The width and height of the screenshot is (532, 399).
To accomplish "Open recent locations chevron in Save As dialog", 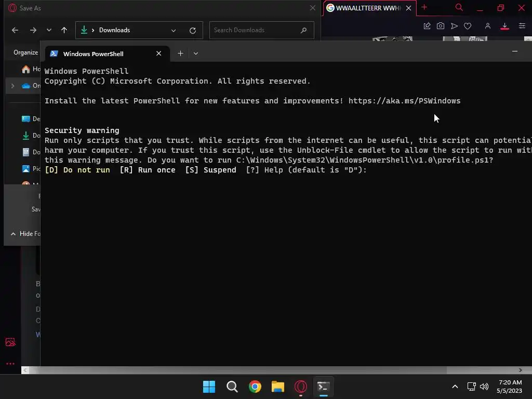I will click(x=49, y=30).
